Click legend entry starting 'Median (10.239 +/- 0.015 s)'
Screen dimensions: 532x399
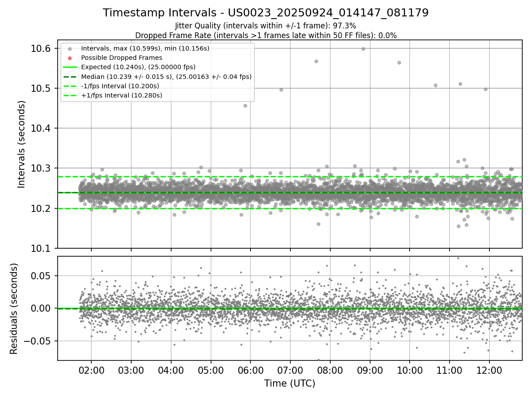[x=166, y=77]
